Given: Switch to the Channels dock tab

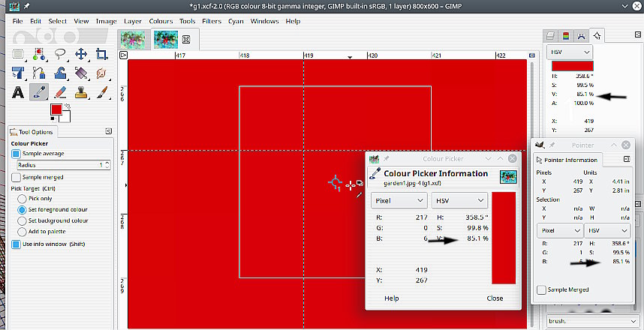Looking at the screenshot, I should pos(566,36).
